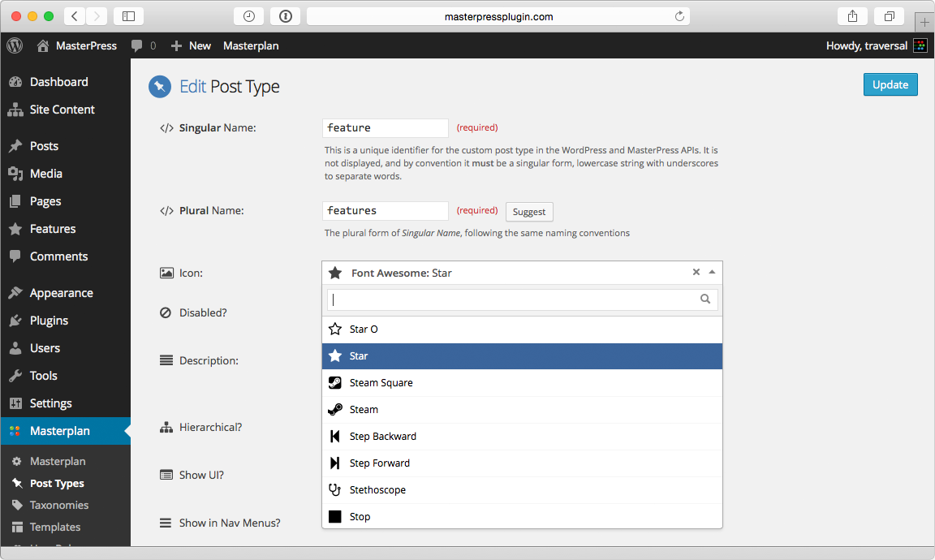Click Howdy, traversal account link
Viewport: 935px width, 560px height.
tap(867, 46)
